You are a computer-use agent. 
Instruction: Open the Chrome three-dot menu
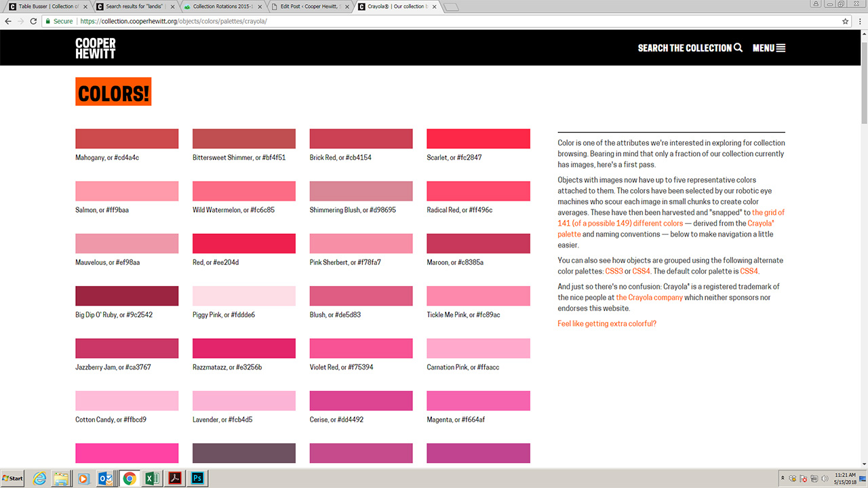(x=859, y=21)
